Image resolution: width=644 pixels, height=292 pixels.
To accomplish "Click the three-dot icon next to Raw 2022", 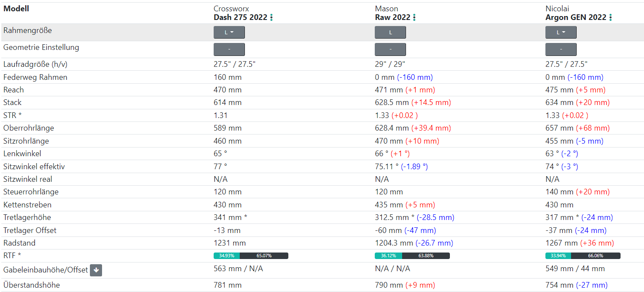I will [x=414, y=17].
